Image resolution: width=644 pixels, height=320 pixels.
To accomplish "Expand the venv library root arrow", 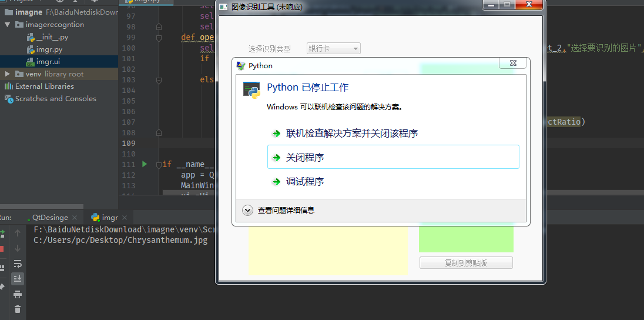I will [7, 74].
